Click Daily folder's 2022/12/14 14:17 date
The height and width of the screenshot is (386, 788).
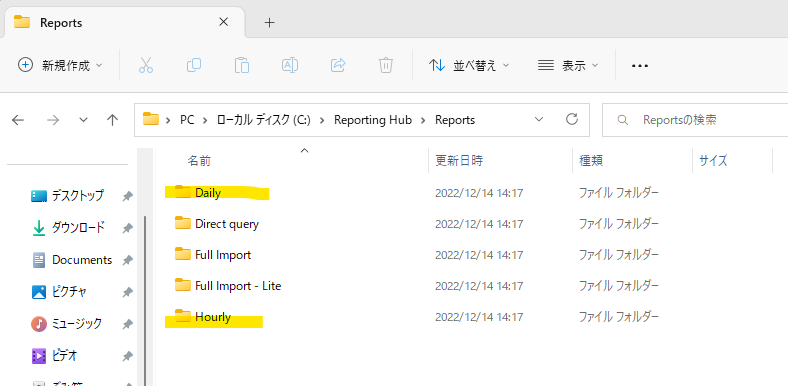(x=479, y=192)
